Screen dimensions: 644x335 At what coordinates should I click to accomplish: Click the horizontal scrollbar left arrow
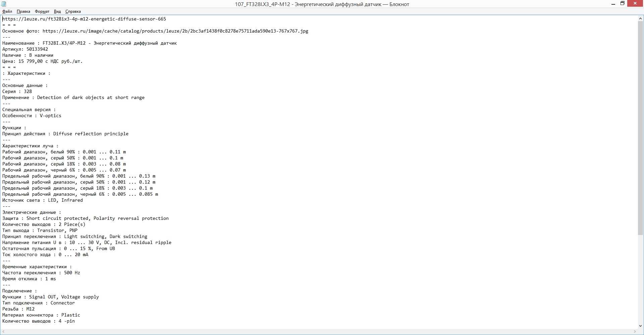click(3, 332)
